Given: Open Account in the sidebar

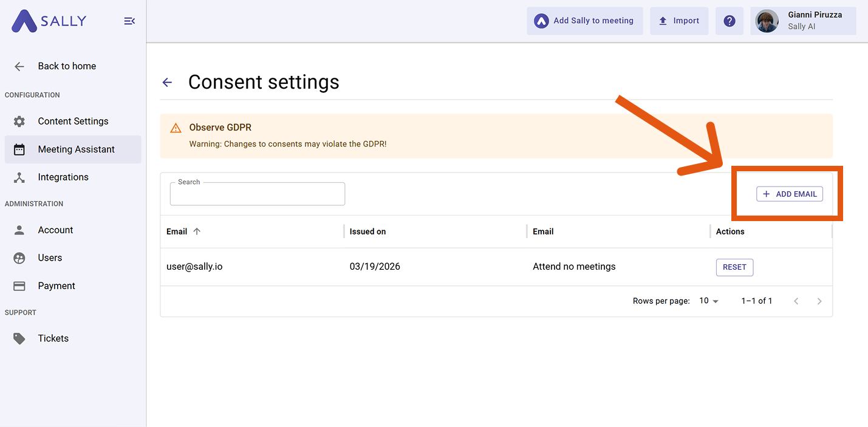Looking at the screenshot, I should pos(55,230).
